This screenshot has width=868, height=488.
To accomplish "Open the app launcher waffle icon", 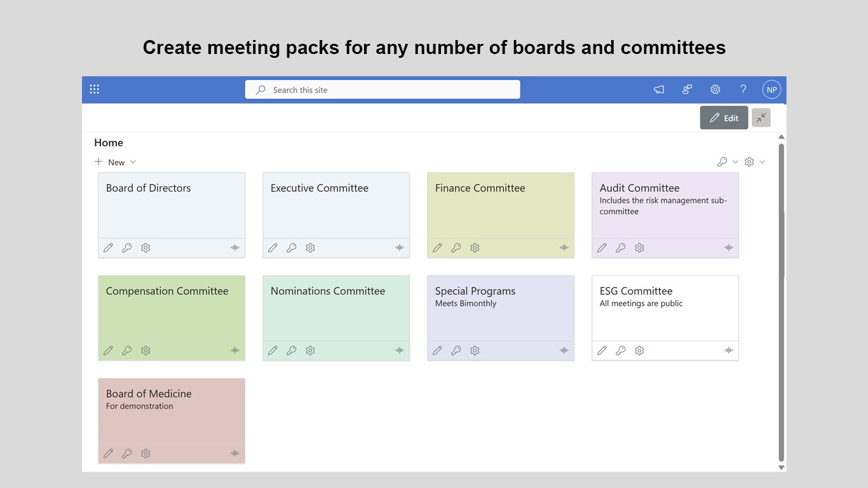I will (x=95, y=90).
